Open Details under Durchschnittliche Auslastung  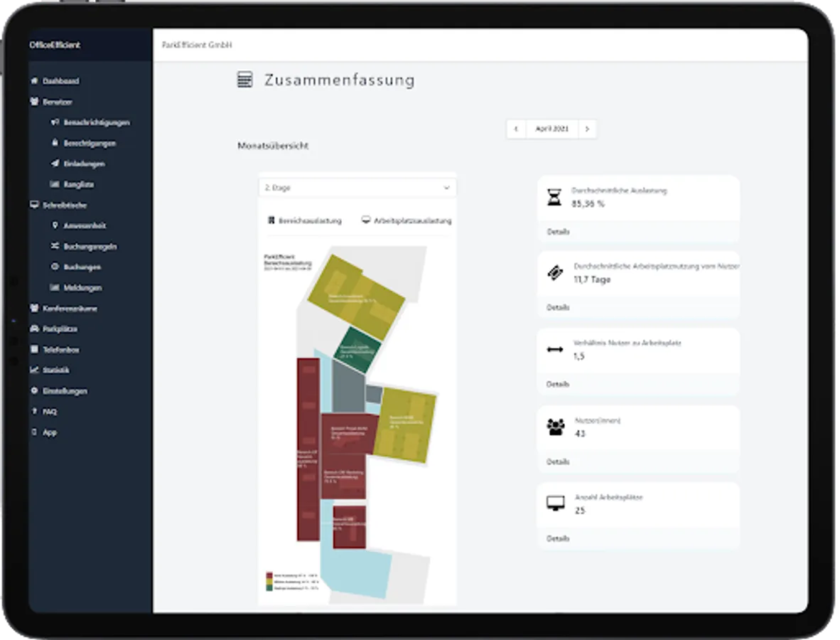pyautogui.click(x=558, y=232)
